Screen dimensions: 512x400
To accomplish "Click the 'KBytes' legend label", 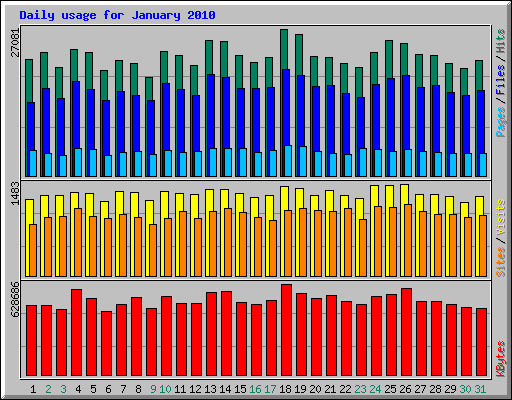I will 501,359.
